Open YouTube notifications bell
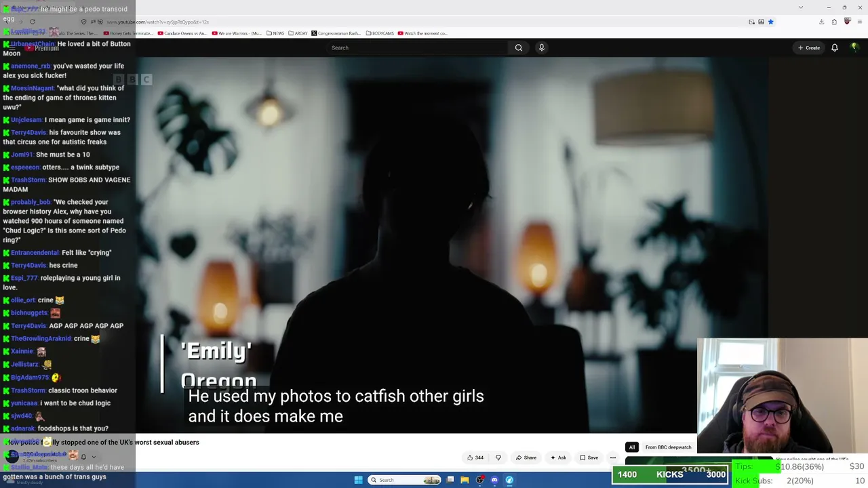868x488 pixels. (x=835, y=47)
